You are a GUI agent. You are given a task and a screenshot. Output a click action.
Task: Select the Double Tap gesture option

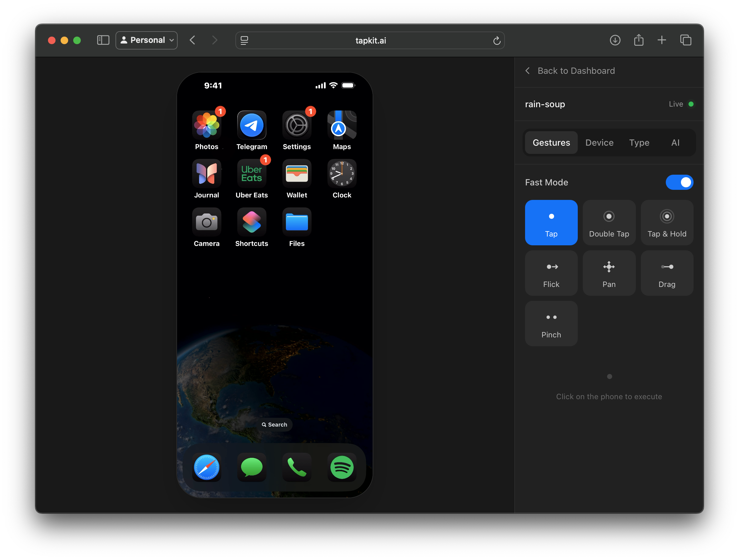(x=609, y=222)
